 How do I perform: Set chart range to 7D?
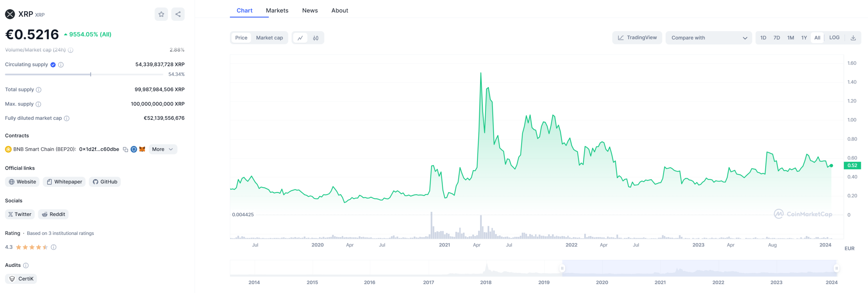click(x=776, y=38)
